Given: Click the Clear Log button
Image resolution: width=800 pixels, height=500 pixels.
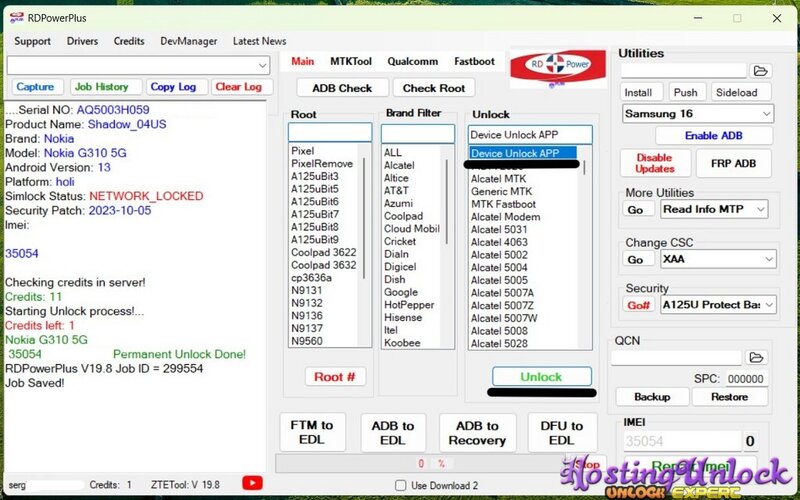Looking at the screenshot, I should click(242, 87).
